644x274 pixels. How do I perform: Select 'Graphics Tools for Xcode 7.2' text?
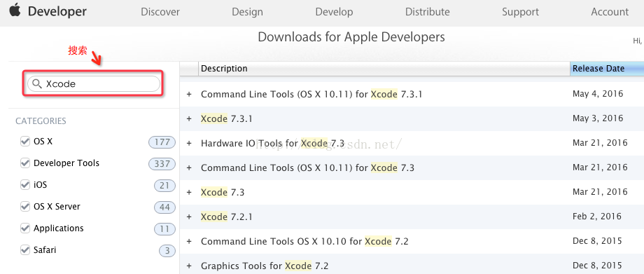tap(265, 266)
